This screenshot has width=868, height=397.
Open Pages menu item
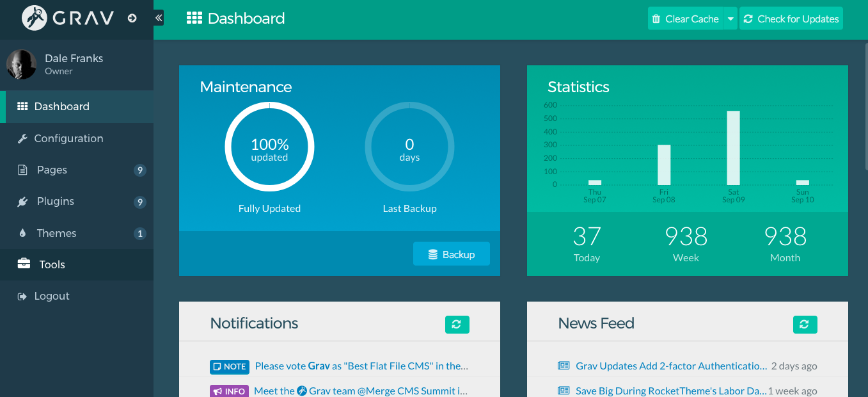[x=77, y=170]
